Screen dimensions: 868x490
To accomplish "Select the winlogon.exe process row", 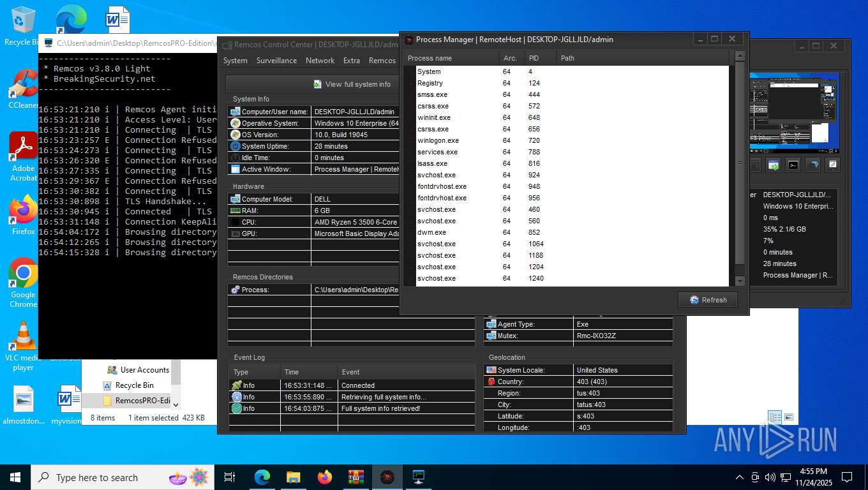I will point(572,140).
